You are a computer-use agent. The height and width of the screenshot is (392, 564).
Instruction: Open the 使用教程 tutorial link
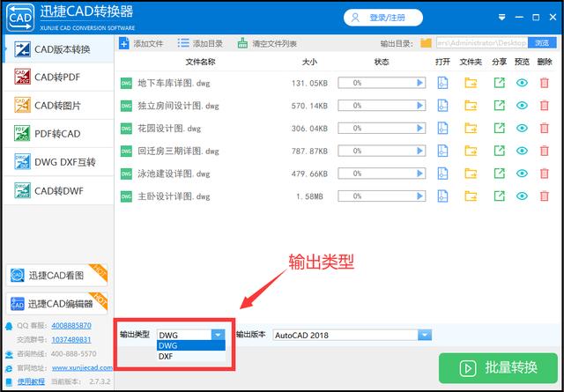point(32,381)
